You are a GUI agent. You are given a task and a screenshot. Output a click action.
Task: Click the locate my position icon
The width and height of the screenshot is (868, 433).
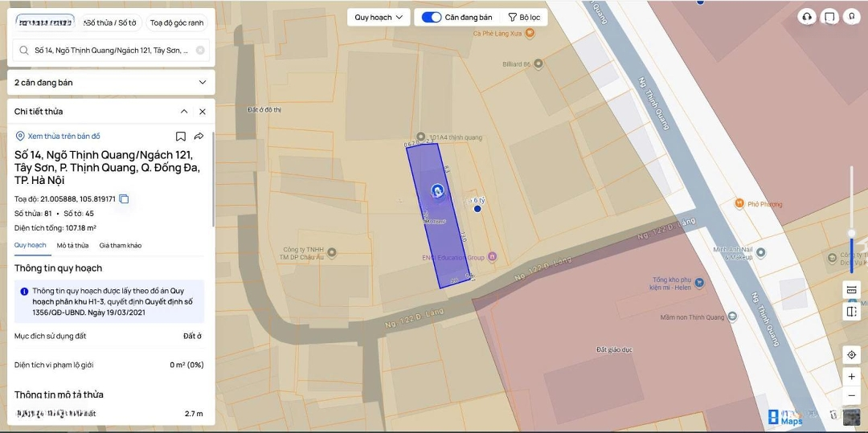tap(851, 354)
